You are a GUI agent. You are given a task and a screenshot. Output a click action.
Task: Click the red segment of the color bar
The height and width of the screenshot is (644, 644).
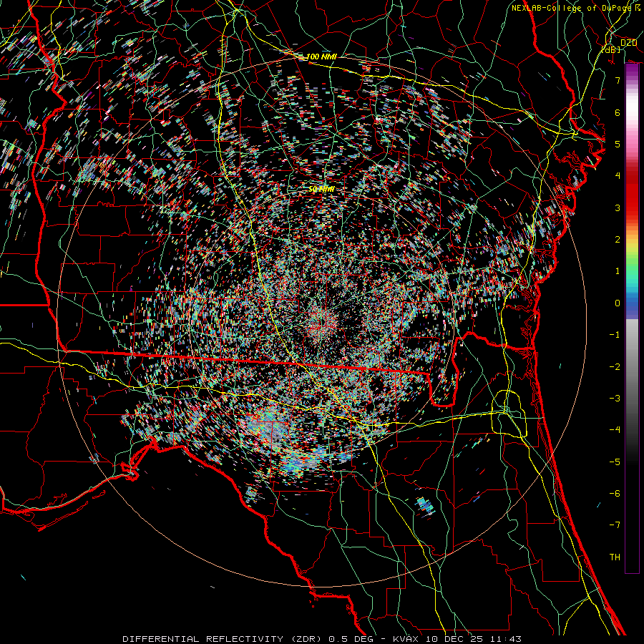pos(632,193)
